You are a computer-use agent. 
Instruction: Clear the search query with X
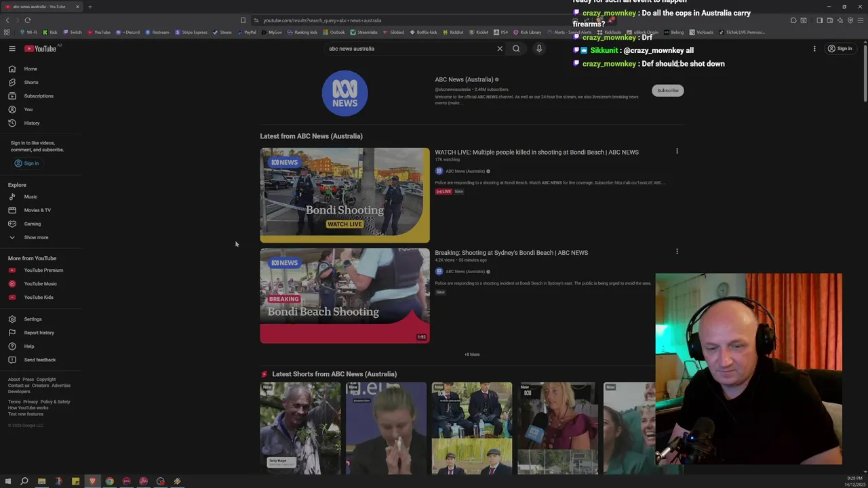tap(500, 49)
